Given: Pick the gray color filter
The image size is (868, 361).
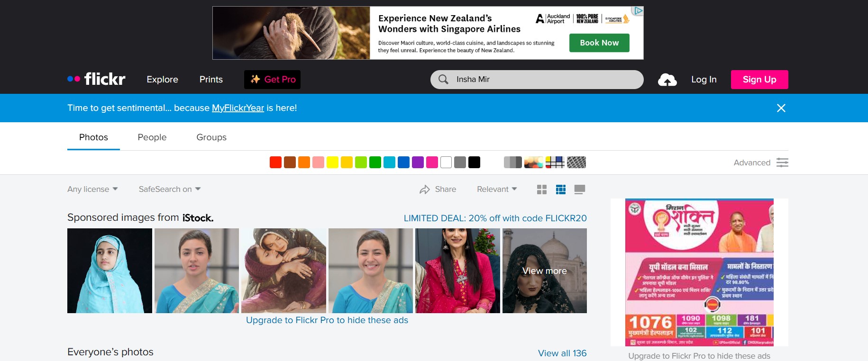Looking at the screenshot, I should coord(460,162).
